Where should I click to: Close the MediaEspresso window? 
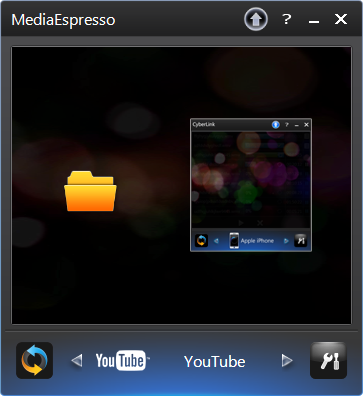pos(341,19)
